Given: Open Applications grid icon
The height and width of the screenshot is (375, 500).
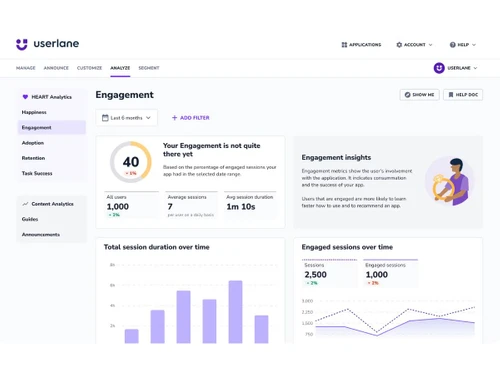Looking at the screenshot, I should (344, 45).
